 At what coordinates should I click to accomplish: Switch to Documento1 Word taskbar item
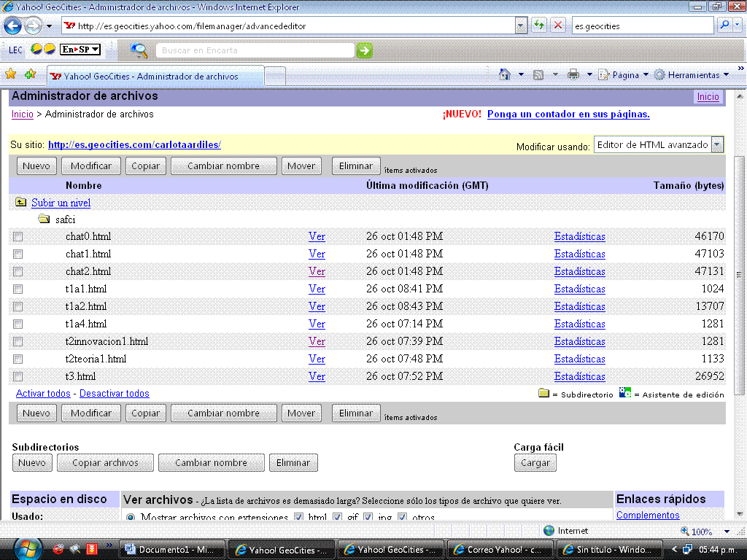coord(171,550)
